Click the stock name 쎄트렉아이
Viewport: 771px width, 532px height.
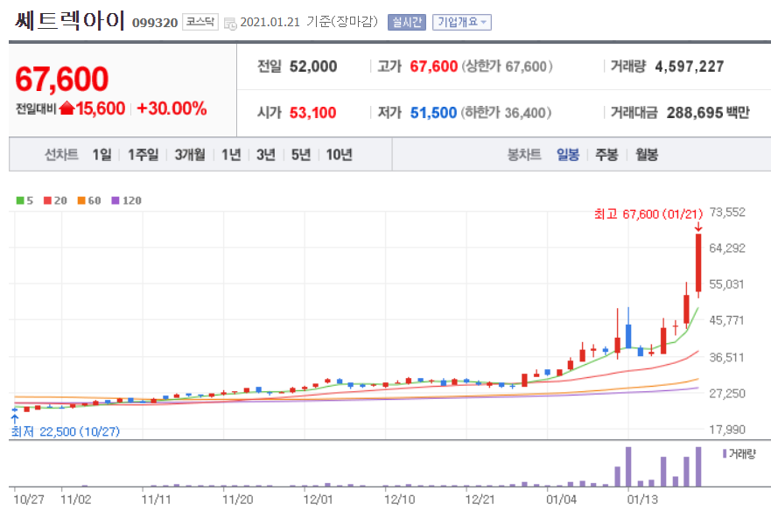69,21
